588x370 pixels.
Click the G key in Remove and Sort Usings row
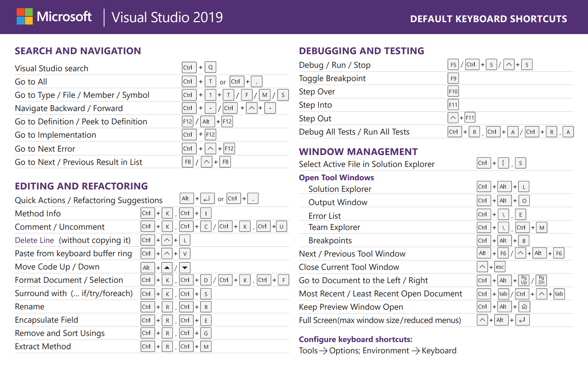pyautogui.click(x=206, y=333)
